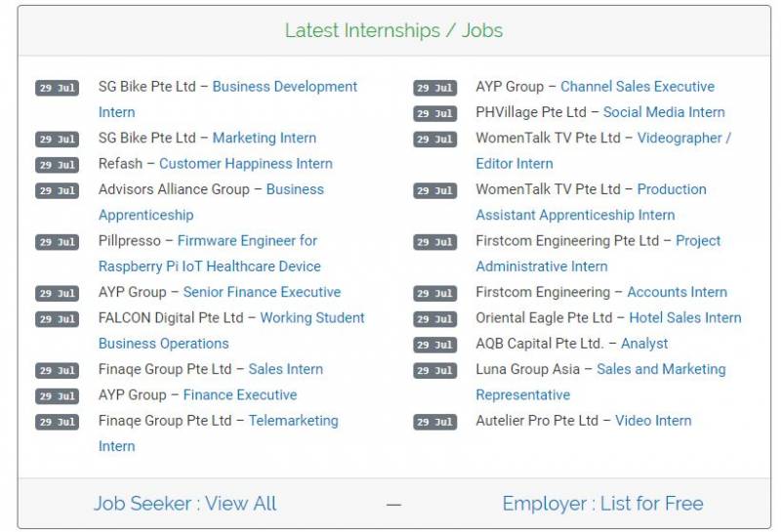This screenshot has height=532, width=781.
Task: Click AYP Group Finance Executive link
Action: tap(239, 395)
